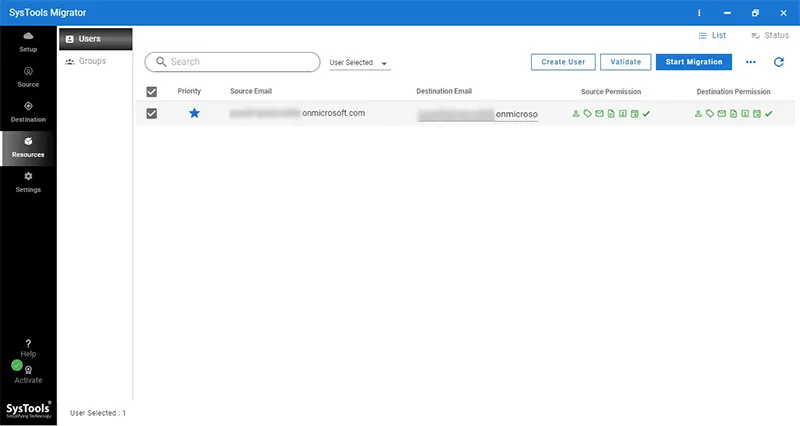Toggle the blue priority star
This screenshot has width=800, height=426.
(194, 113)
